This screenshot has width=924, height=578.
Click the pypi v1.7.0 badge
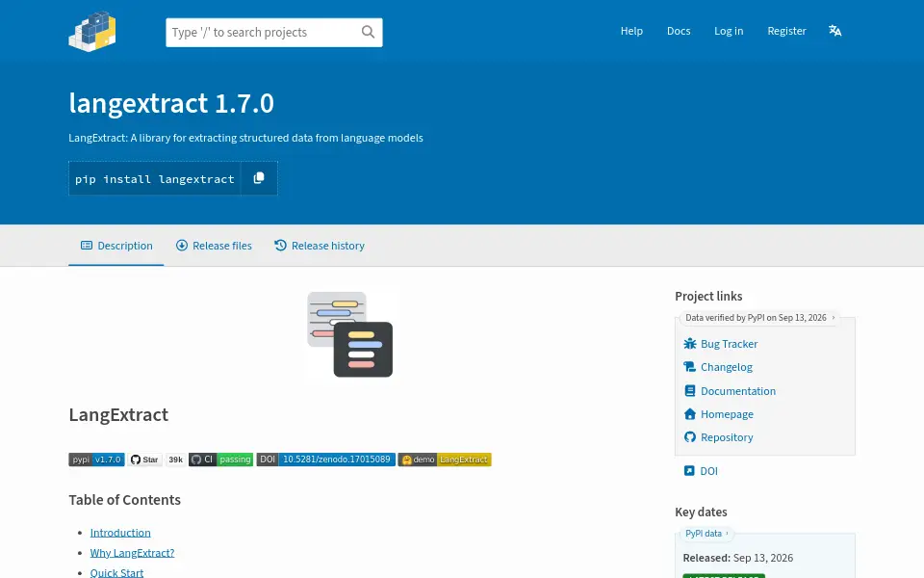coord(96,460)
